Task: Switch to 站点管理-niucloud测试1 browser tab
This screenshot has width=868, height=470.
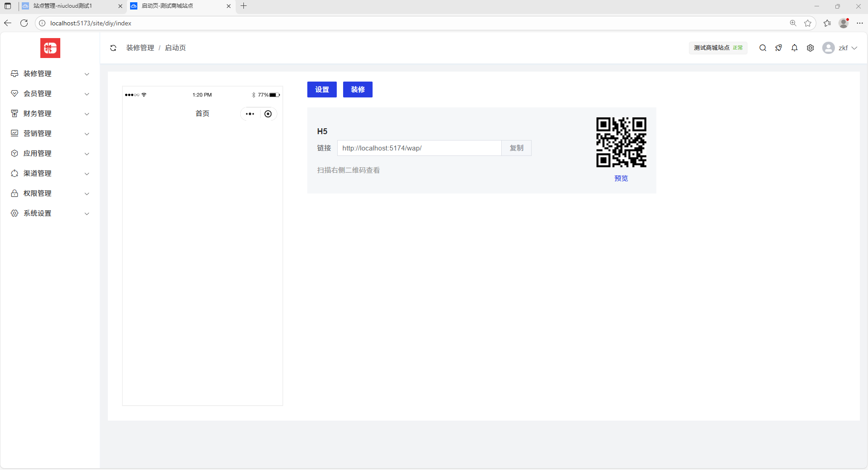Action: 68,6
